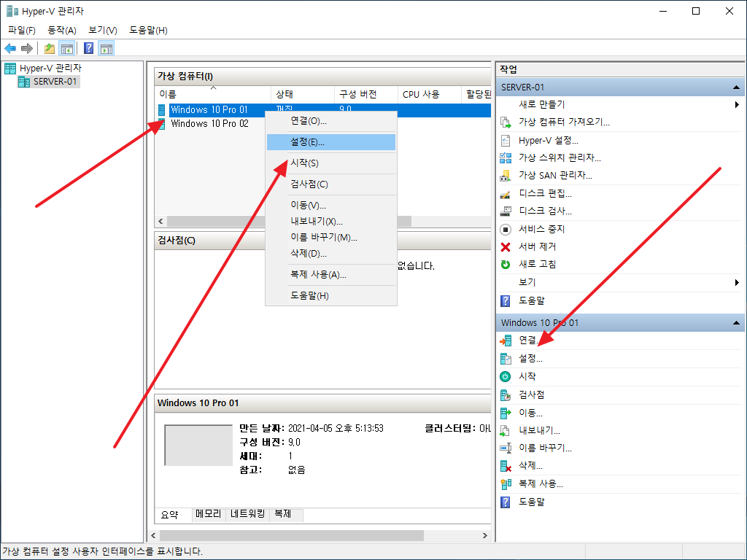Click the 디스크 편집 icon
The image size is (747, 560).
506,194
